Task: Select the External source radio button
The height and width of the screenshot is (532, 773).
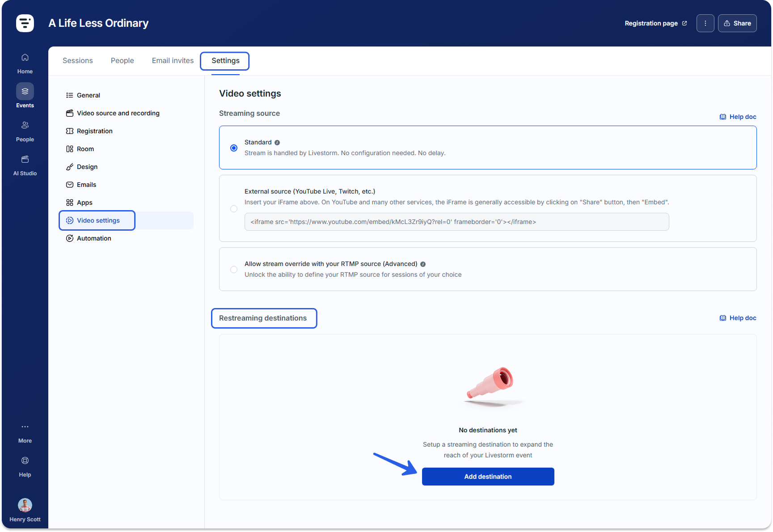Action: (234, 209)
